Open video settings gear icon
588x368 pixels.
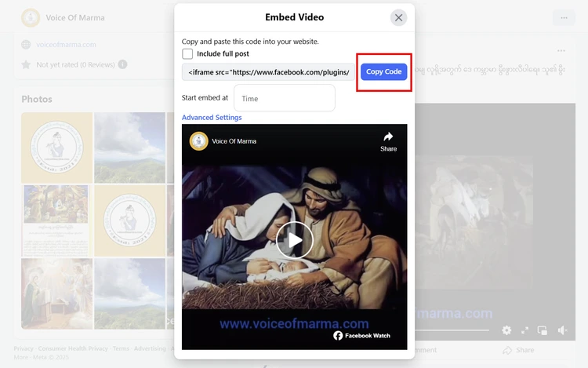[506, 330]
